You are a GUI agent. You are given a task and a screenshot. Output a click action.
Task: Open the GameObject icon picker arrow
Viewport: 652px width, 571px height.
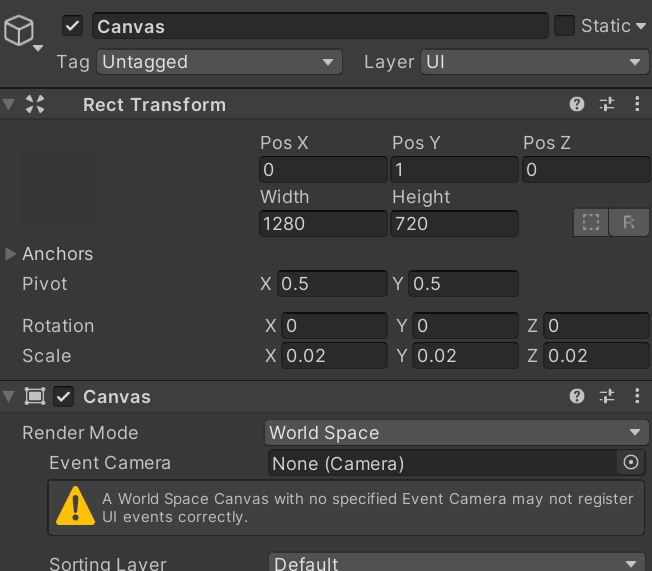(38, 48)
